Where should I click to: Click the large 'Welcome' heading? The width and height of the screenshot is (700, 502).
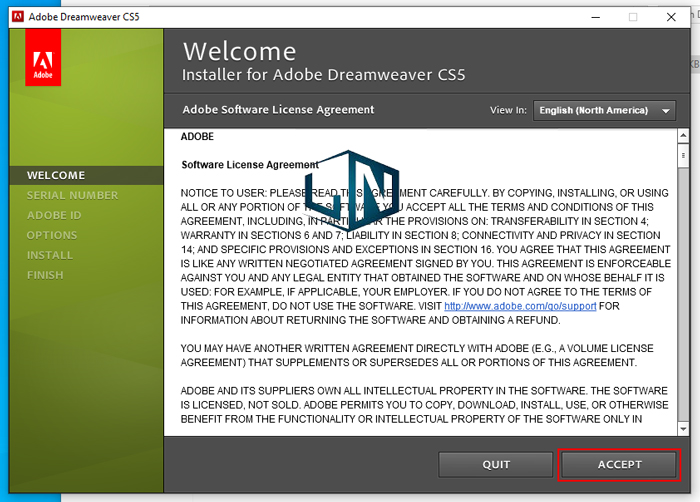pyautogui.click(x=240, y=51)
